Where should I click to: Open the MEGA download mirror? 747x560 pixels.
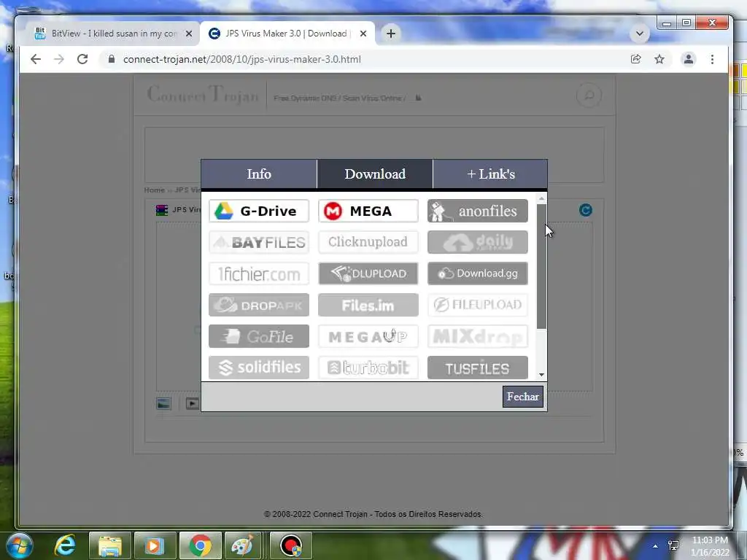point(368,211)
